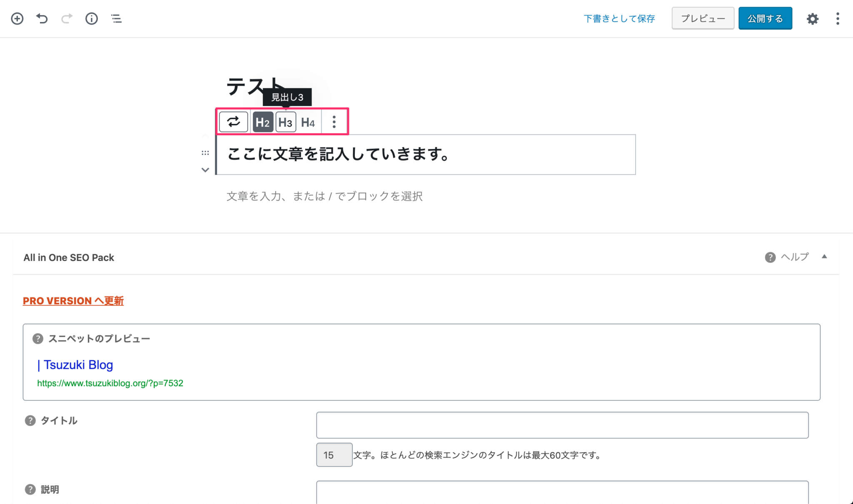
Task: Click the change block type icon
Action: pos(233,122)
